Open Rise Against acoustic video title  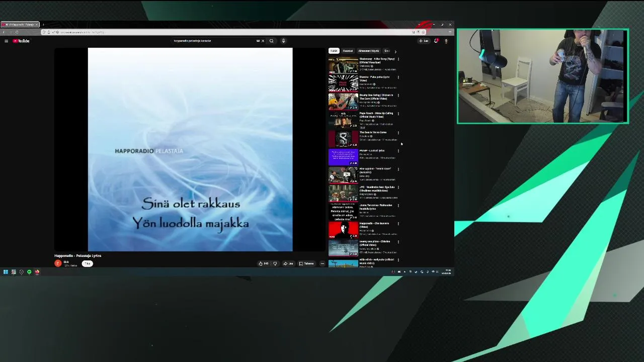point(375,170)
